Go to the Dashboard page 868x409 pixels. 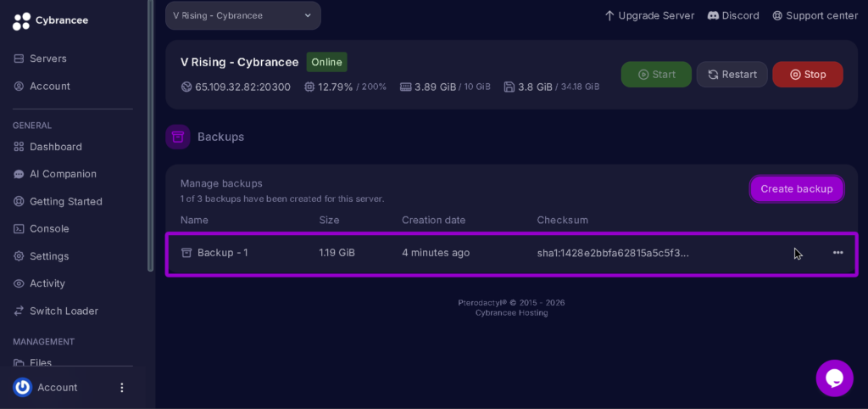tap(55, 147)
